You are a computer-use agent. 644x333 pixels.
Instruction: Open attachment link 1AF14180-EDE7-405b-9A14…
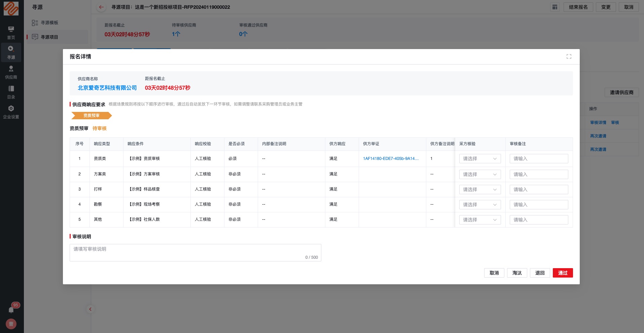tap(391, 159)
